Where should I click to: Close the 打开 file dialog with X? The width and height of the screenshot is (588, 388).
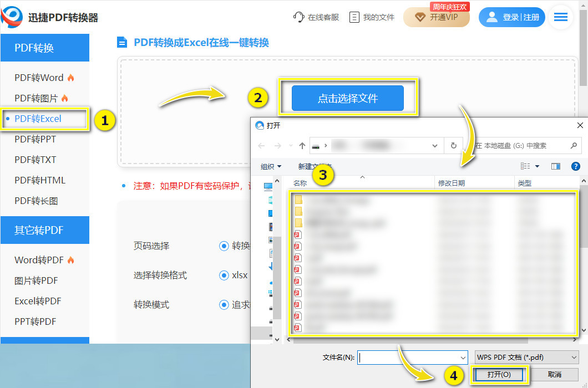(580, 126)
